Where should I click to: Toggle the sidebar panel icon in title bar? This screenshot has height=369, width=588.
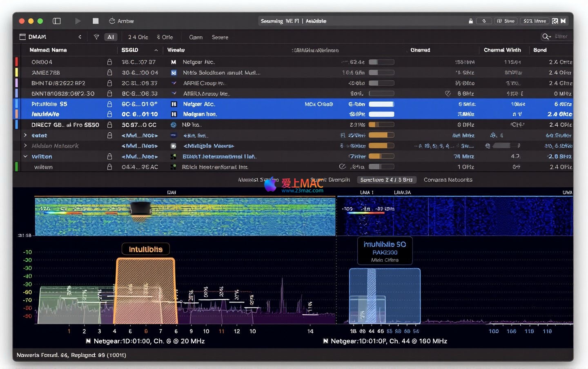pyautogui.click(x=57, y=21)
